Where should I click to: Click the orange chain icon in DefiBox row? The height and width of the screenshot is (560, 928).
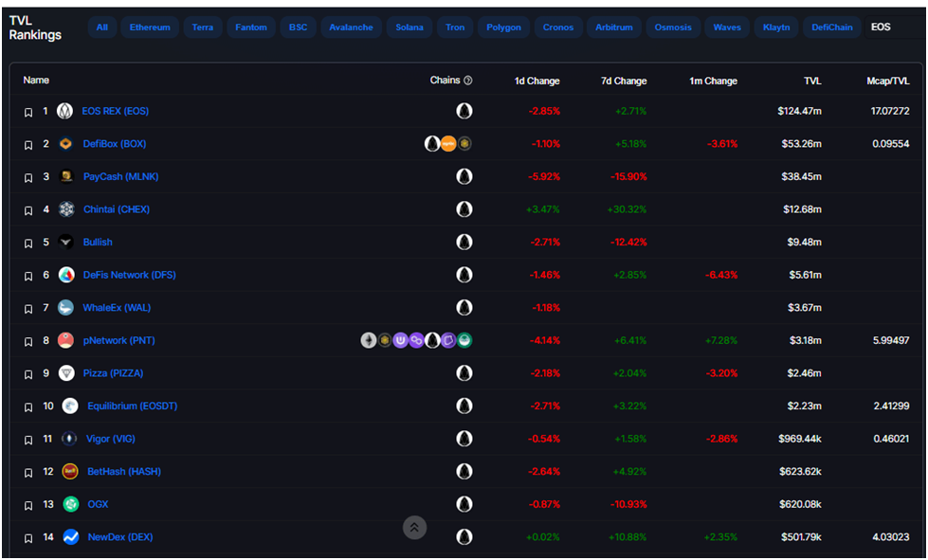tap(448, 144)
